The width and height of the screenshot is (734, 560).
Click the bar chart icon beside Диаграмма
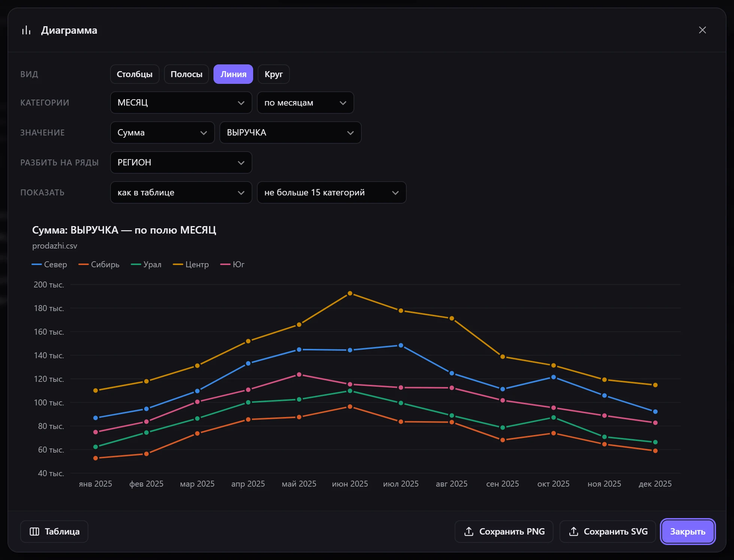tap(26, 30)
